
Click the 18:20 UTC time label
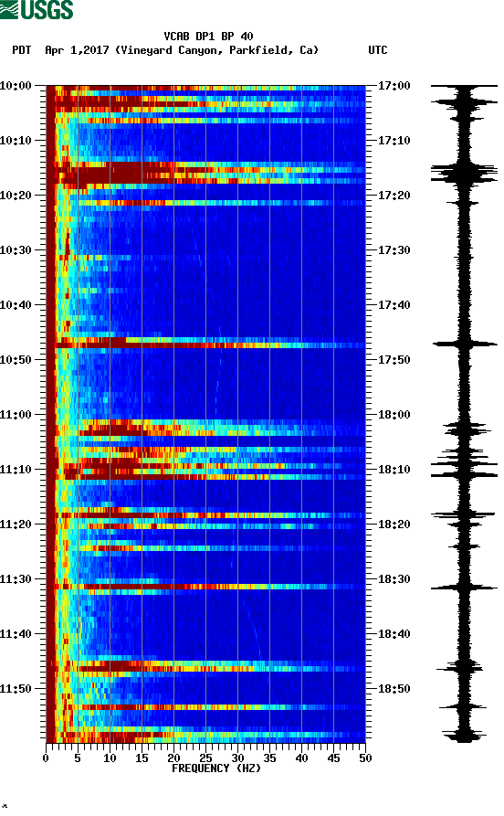point(394,525)
